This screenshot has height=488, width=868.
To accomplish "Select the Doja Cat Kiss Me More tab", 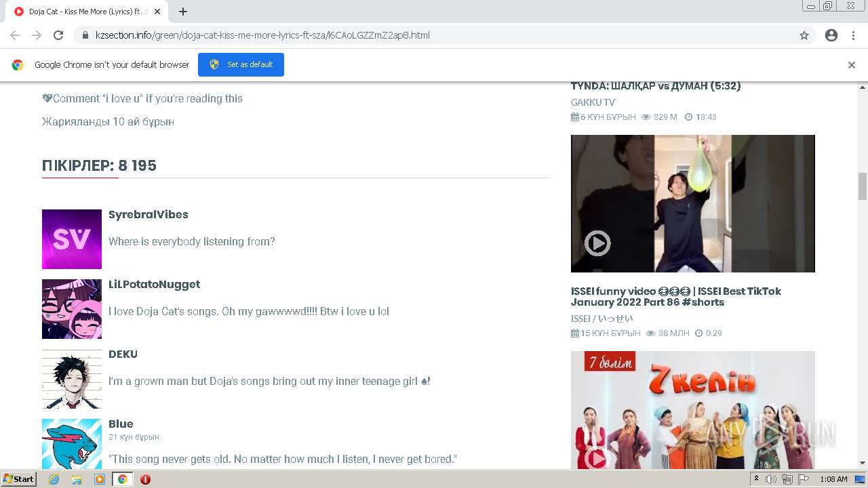I will coord(87,12).
